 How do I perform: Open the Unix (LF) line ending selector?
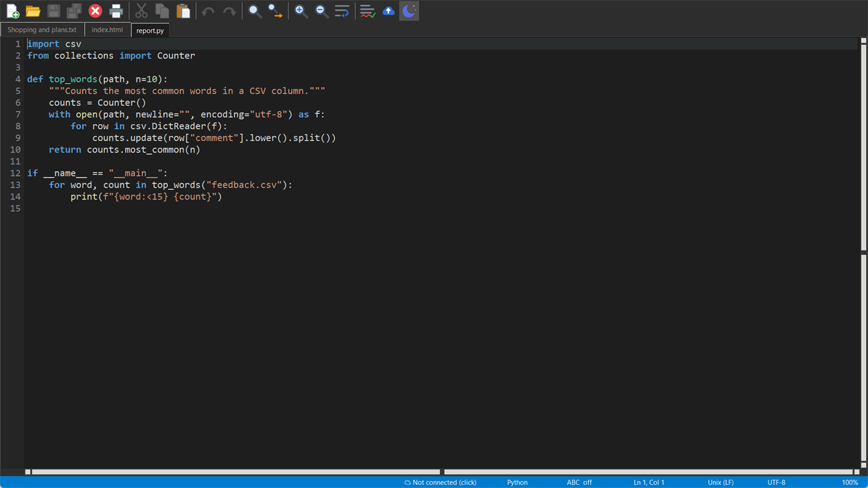[720, 482]
